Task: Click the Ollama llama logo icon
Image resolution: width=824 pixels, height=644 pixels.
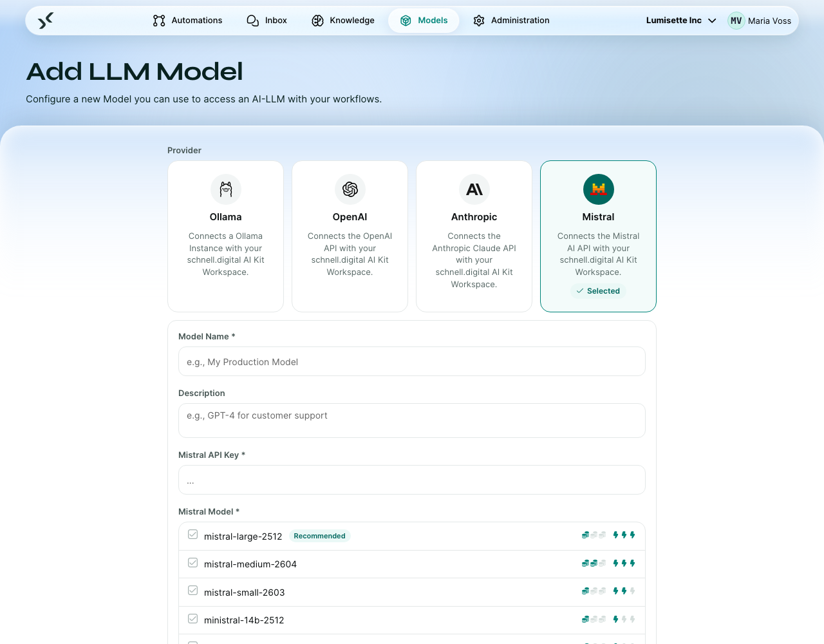Action: (226, 189)
